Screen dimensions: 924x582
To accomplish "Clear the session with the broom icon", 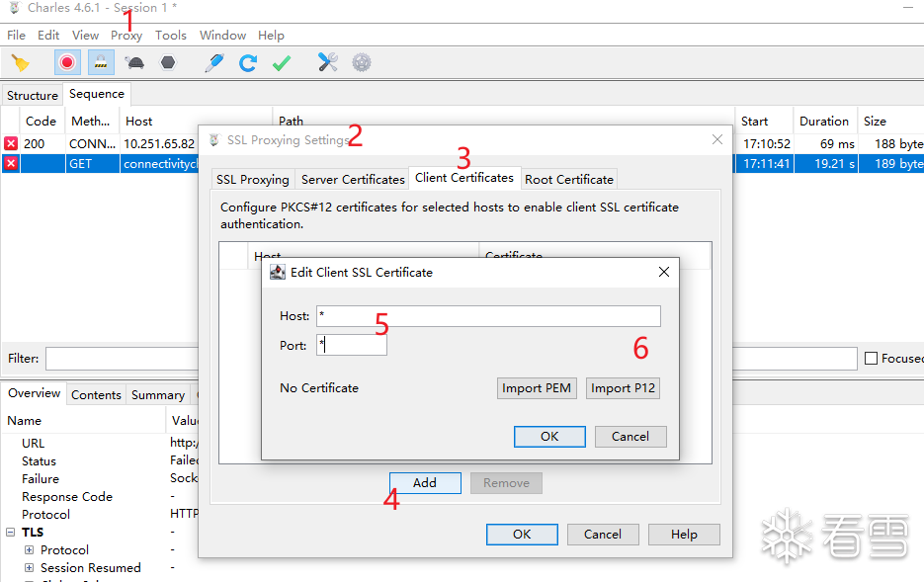I will (x=21, y=62).
